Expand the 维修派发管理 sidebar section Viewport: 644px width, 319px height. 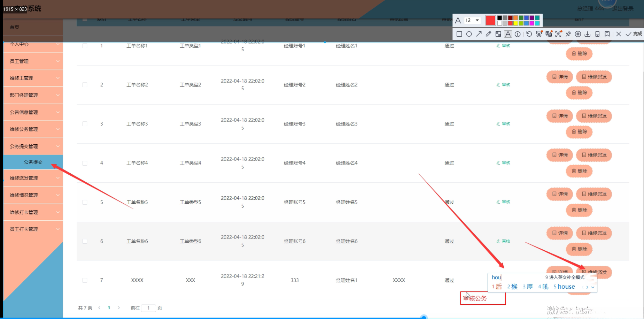(33, 178)
